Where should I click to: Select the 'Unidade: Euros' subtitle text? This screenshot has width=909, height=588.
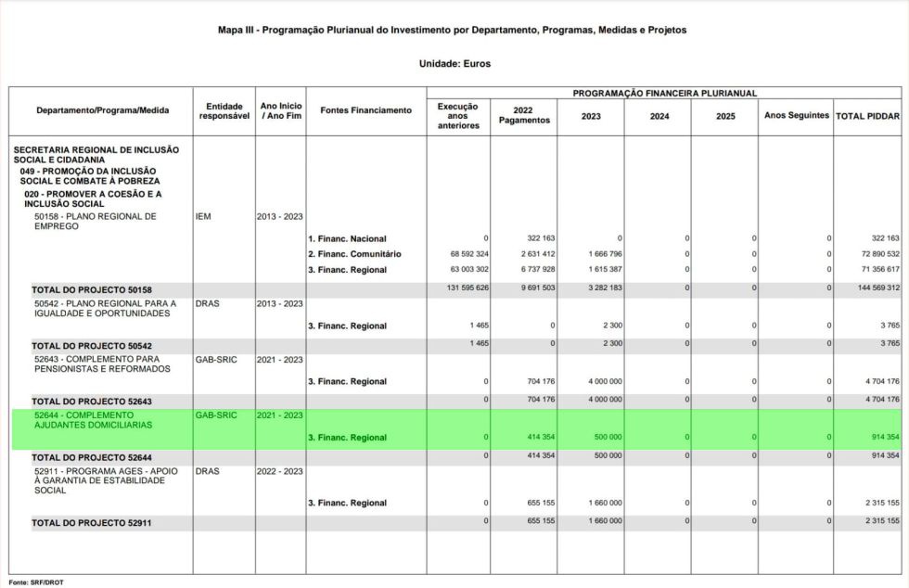[x=454, y=64]
